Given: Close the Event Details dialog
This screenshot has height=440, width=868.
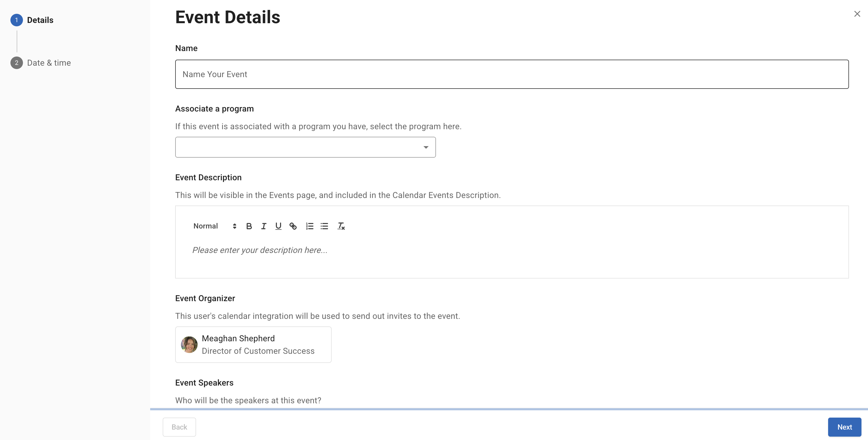Looking at the screenshot, I should [857, 14].
